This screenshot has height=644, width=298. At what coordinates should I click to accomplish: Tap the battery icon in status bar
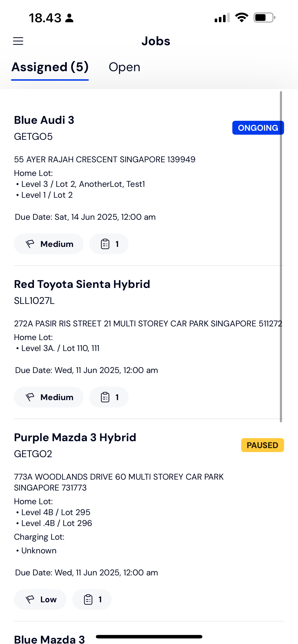point(265,18)
